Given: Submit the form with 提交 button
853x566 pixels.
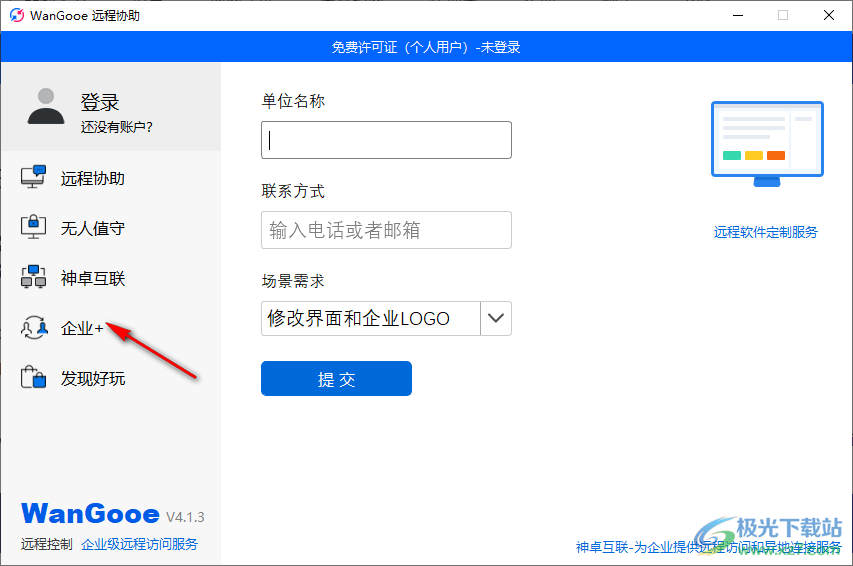Looking at the screenshot, I should pyautogui.click(x=336, y=378).
